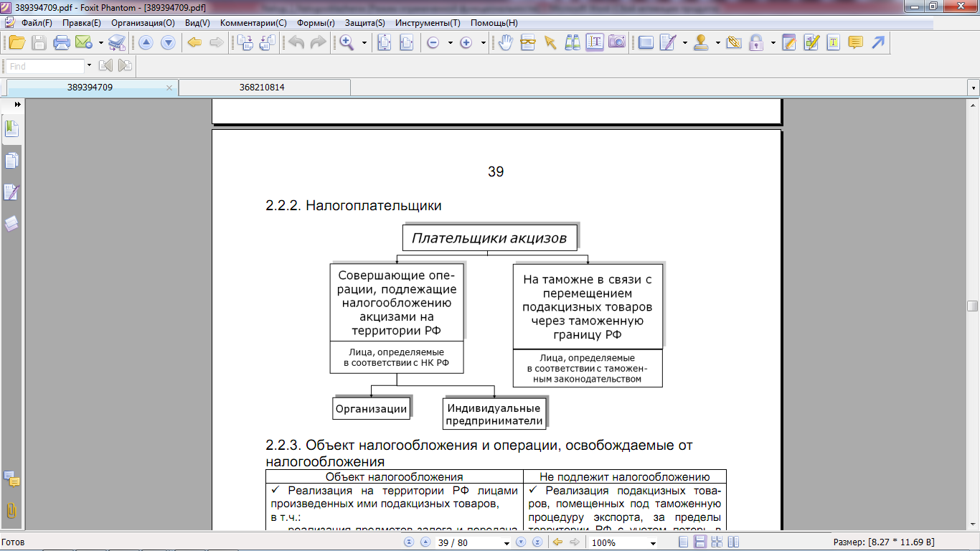
Task: Open tab list arrow at right
Action: coord(974,88)
